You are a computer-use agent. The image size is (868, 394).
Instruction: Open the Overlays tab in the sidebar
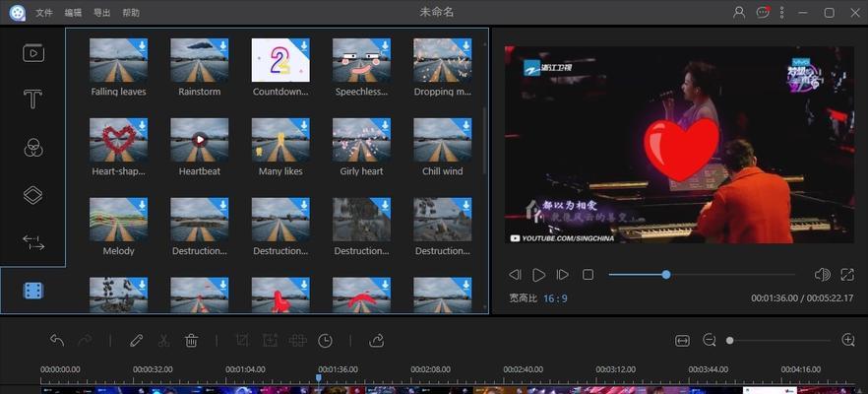tap(33, 195)
